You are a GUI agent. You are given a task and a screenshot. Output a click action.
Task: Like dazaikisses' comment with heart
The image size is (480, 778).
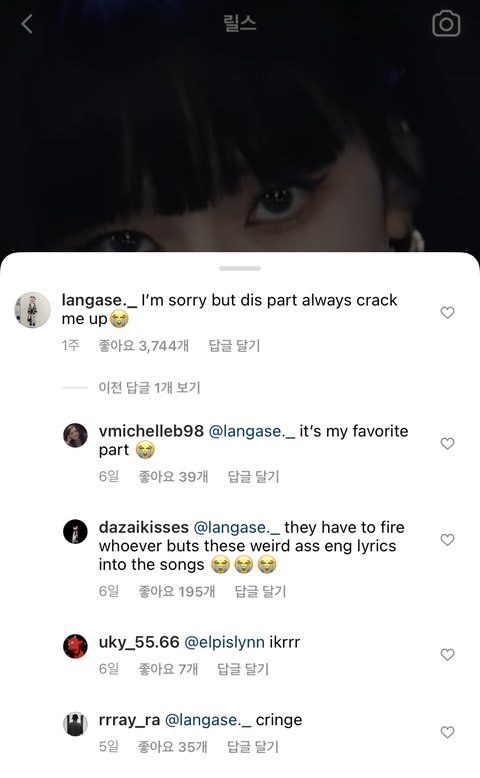click(x=447, y=539)
